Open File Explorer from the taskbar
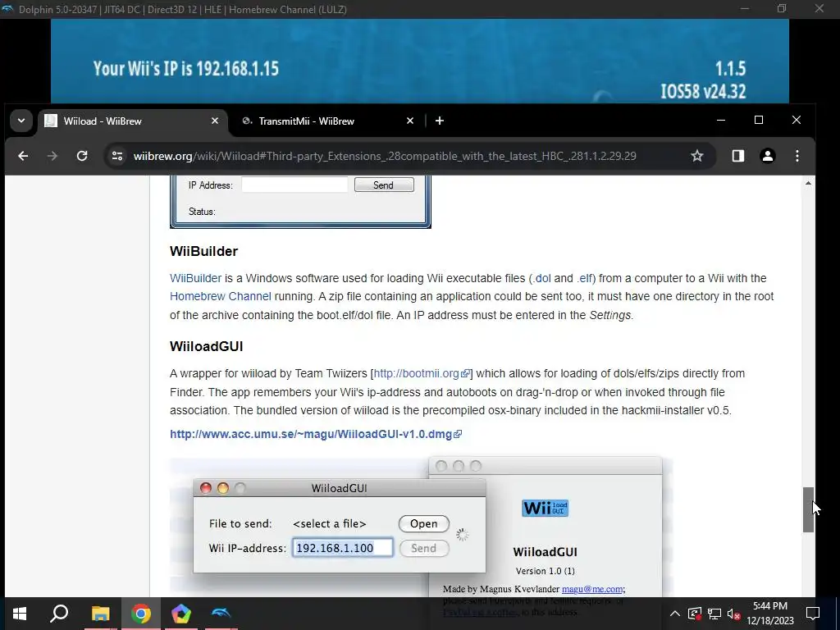840x630 pixels. point(100,614)
